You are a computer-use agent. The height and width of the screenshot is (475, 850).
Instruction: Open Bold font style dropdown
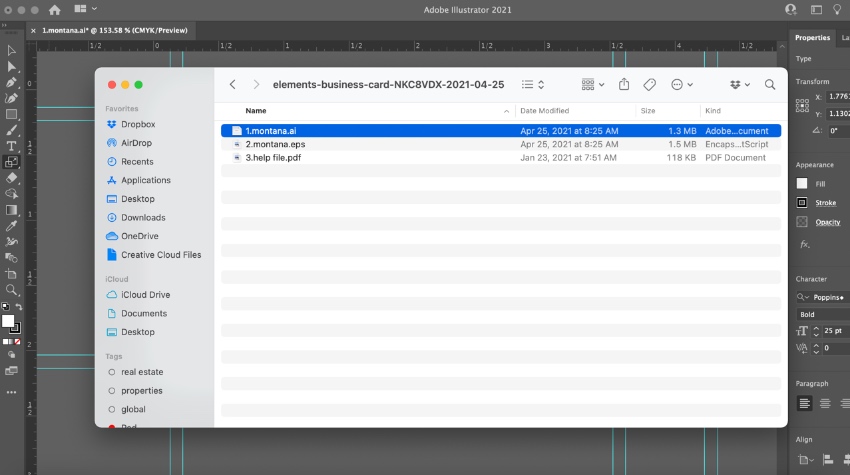click(x=823, y=314)
